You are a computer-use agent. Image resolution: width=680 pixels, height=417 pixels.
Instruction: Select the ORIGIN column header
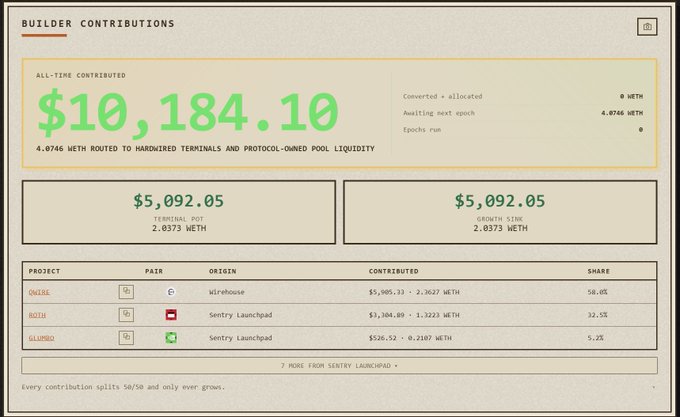[222, 271]
